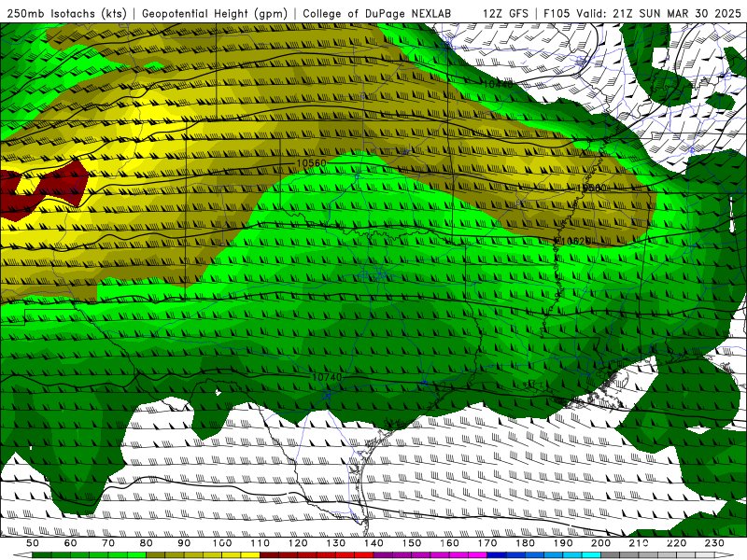Viewport: 747px width, 560px height.
Task: Click the 170 tick label on the color bar
Action: click(x=487, y=543)
